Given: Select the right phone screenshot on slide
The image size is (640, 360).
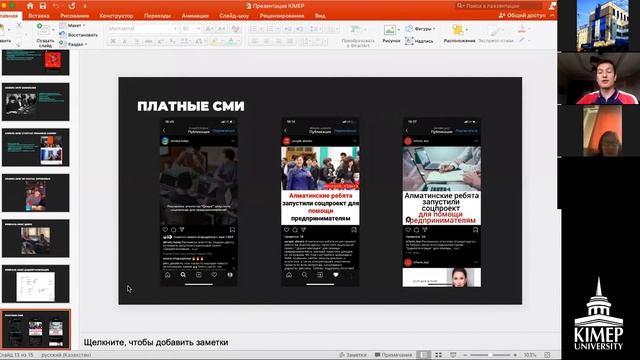Looking at the screenshot, I should click(x=442, y=202).
